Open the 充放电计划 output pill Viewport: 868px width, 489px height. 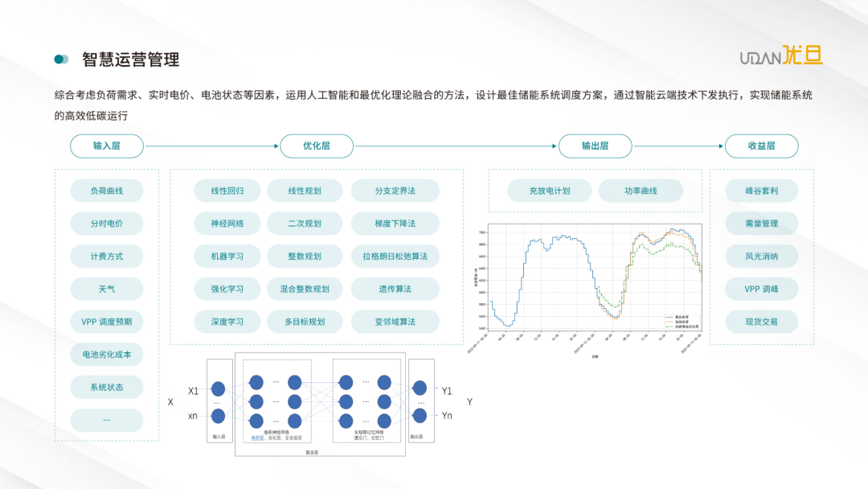click(550, 191)
